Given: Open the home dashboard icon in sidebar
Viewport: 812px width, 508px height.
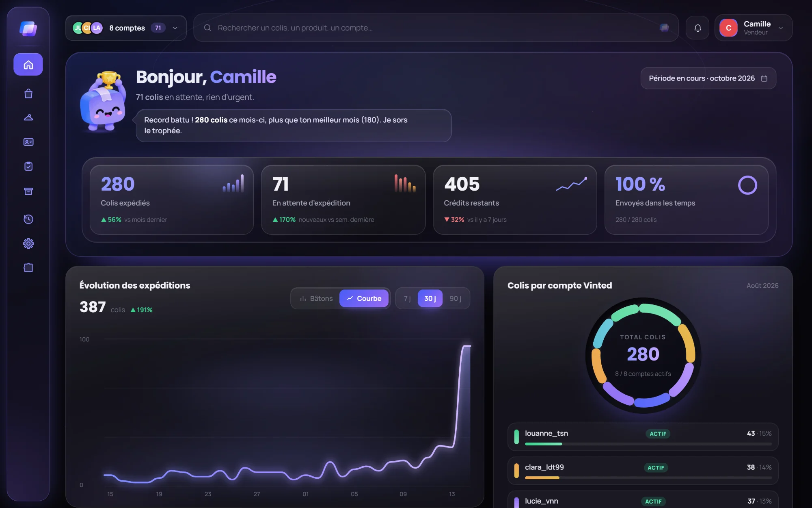Looking at the screenshot, I should tap(28, 65).
